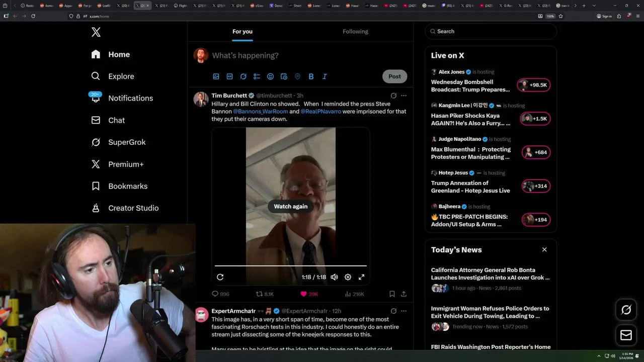644x362 pixels.
Task: View 216K post analytics
Action: pos(354,294)
